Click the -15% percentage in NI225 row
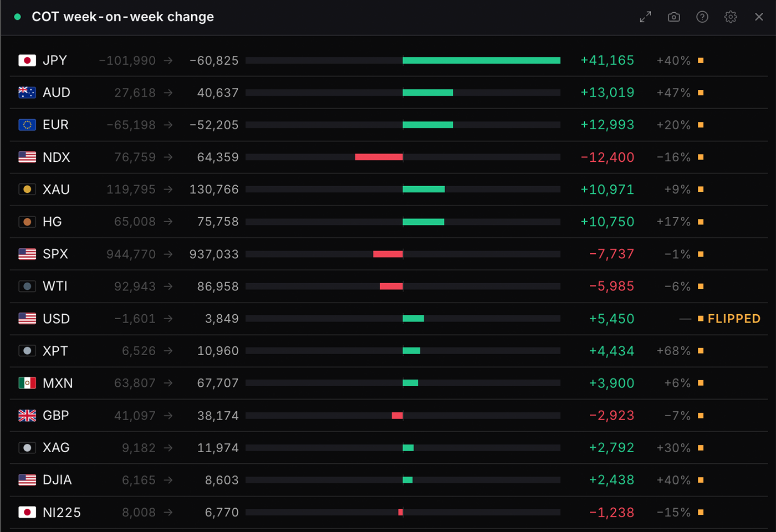Viewport: 776px width, 532px height. coord(673,512)
